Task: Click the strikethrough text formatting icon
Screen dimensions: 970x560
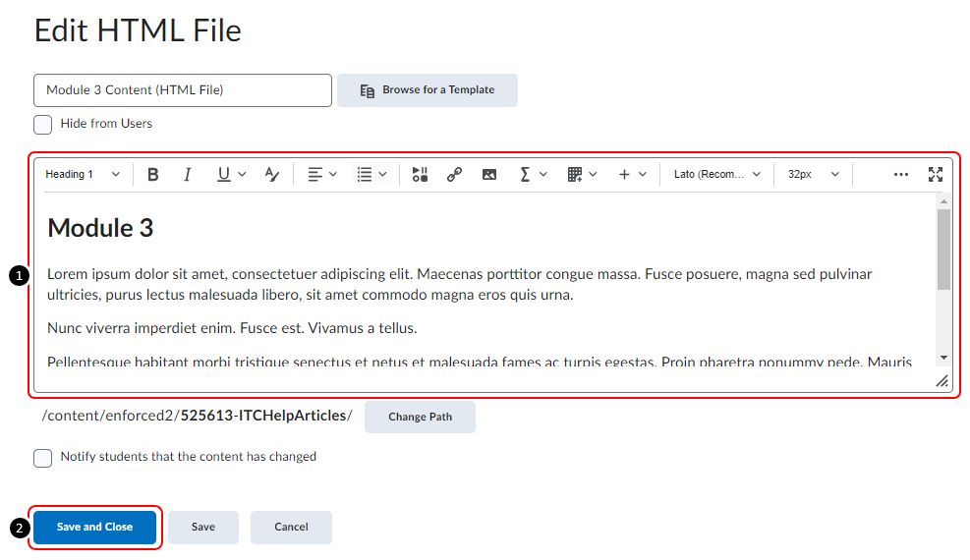Action: click(x=272, y=174)
